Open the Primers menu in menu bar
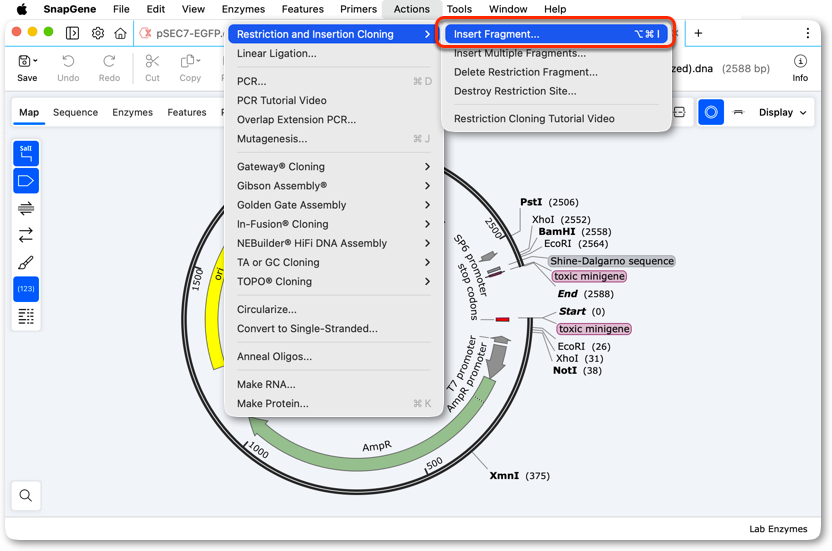 358,9
